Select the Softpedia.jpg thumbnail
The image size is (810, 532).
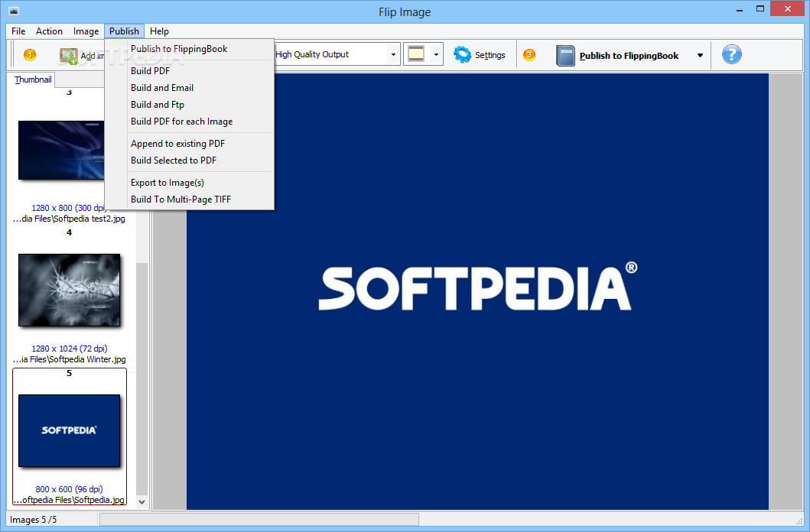click(70, 431)
